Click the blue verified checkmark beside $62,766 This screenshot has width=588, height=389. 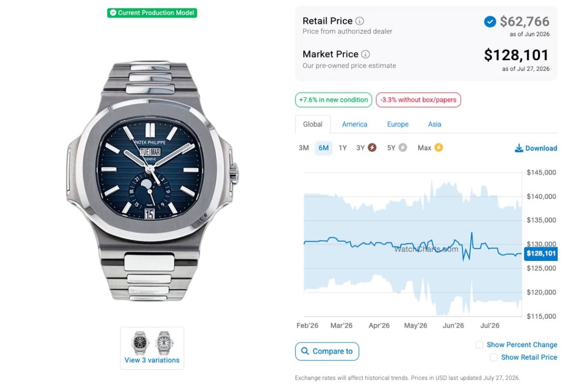490,22
